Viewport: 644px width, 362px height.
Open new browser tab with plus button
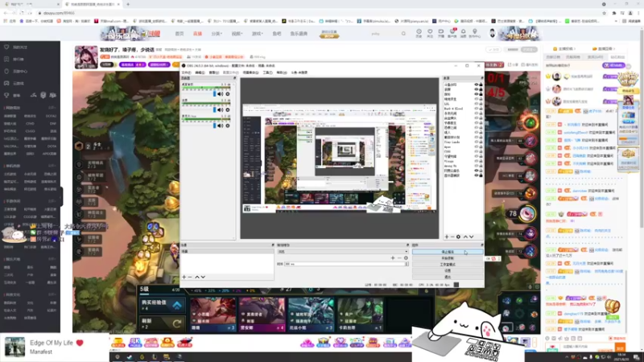pyautogui.click(x=128, y=4)
